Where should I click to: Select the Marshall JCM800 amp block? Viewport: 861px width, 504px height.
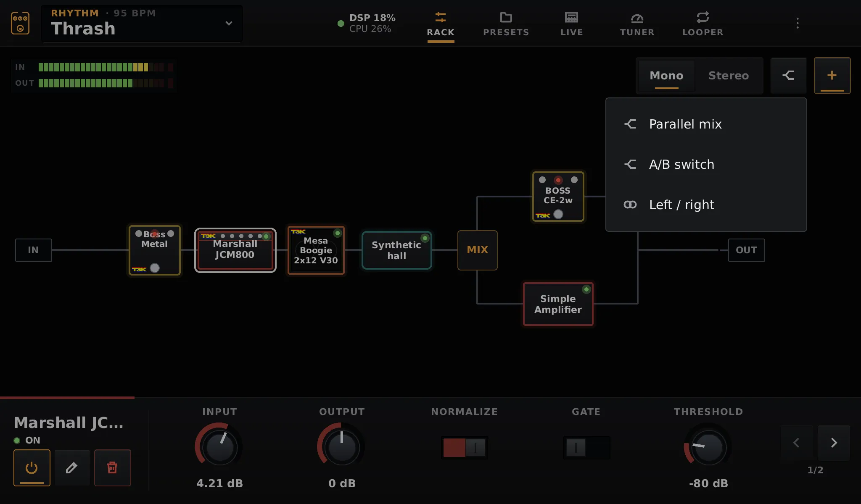point(235,250)
